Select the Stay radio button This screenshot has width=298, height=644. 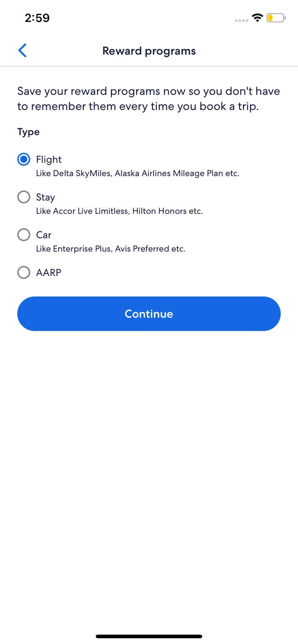coord(24,197)
